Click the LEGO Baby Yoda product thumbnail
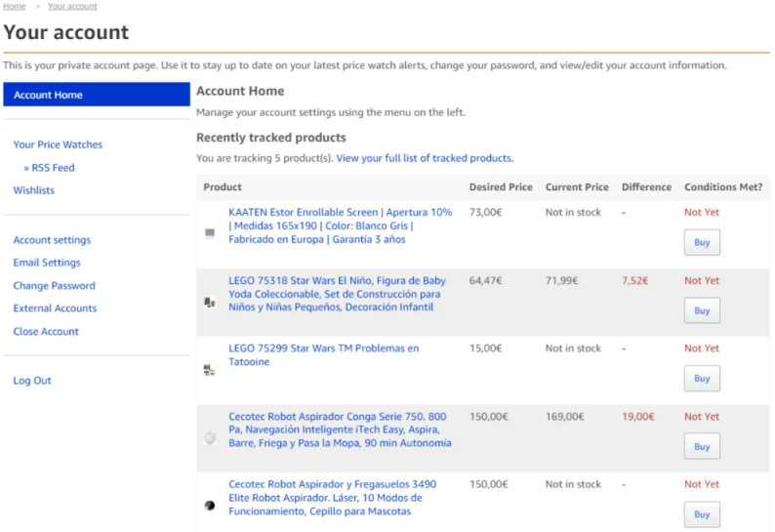Screen dimensions: 775x532 coord(209,303)
